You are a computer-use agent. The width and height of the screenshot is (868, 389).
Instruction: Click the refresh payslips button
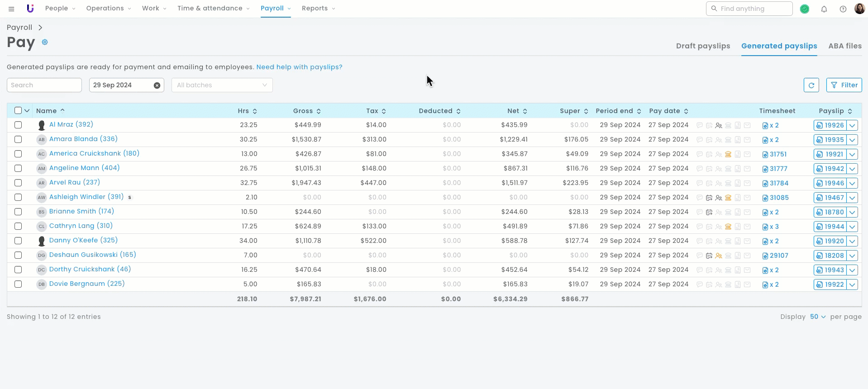point(811,85)
